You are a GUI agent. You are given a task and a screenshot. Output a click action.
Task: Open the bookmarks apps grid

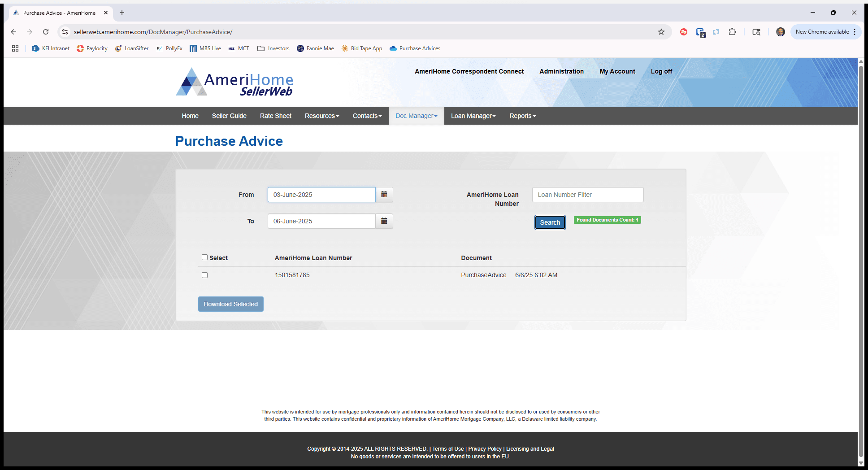(x=15, y=48)
